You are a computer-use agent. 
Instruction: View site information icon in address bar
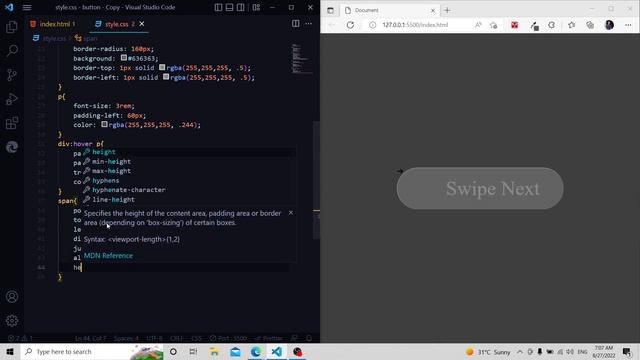[x=372, y=25]
